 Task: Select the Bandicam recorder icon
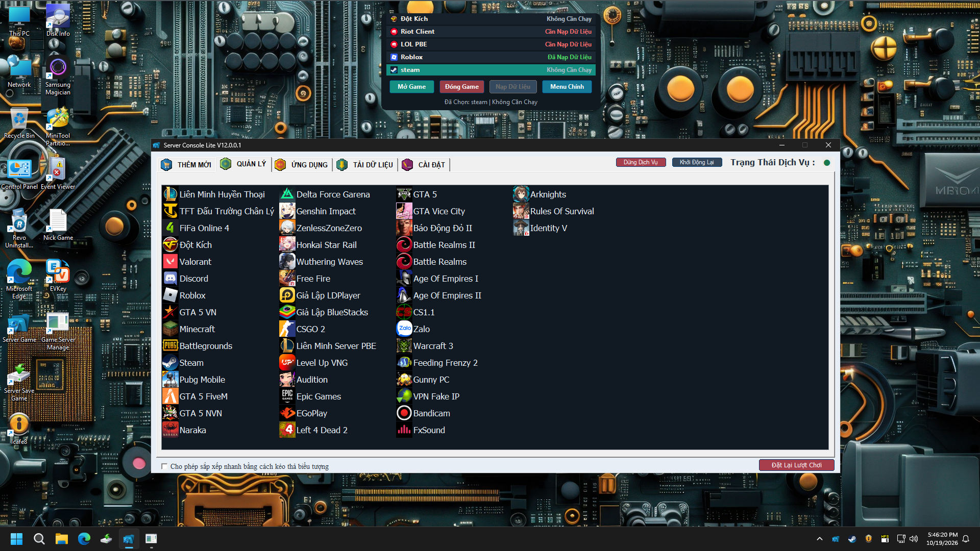coord(404,413)
